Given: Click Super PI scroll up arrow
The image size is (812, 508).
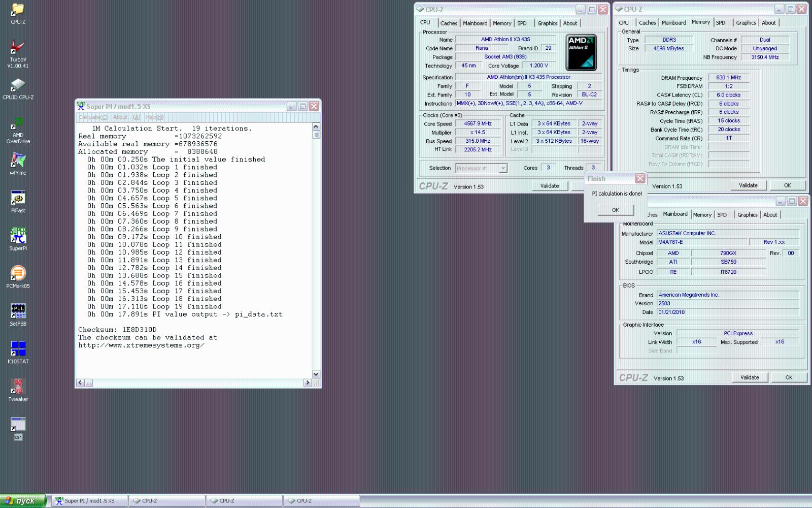Looking at the screenshot, I should click(x=316, y=126).
